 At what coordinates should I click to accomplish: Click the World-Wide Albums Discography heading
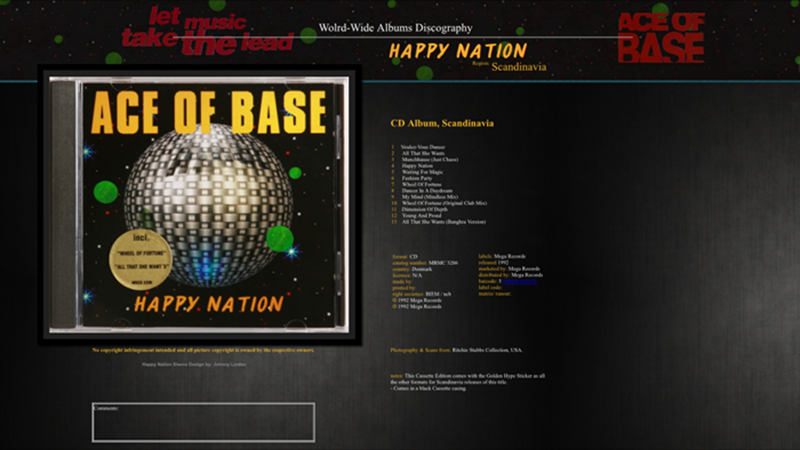pyautogui.click(x=395, y=28)
